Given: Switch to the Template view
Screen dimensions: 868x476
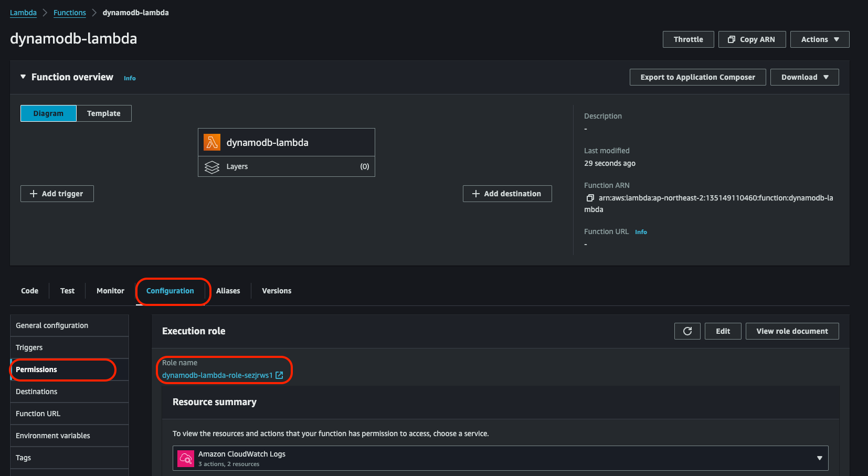Looking at the screenshot, I should click(x=104, y=113).
